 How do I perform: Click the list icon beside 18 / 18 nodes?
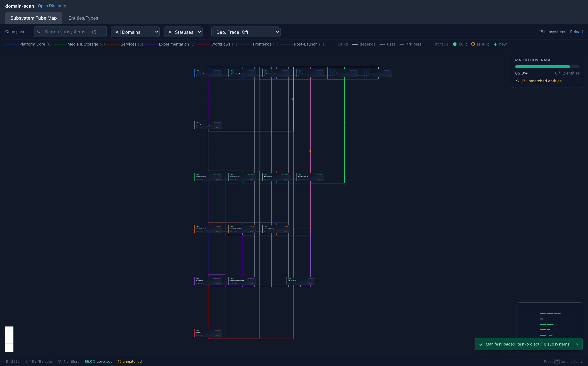26,362
